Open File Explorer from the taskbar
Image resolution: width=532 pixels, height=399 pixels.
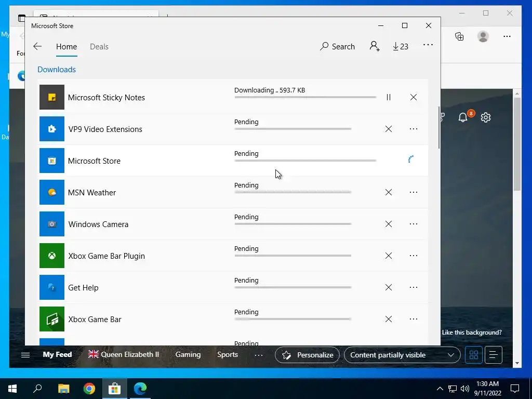click(63, 389)
